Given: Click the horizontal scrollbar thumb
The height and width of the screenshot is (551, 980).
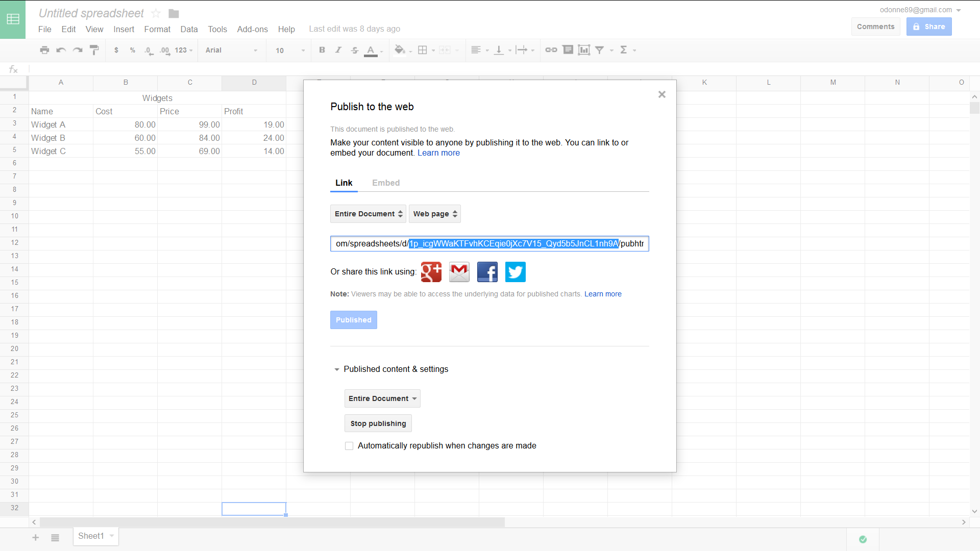Looking at the screenshot, I should 272,522.
